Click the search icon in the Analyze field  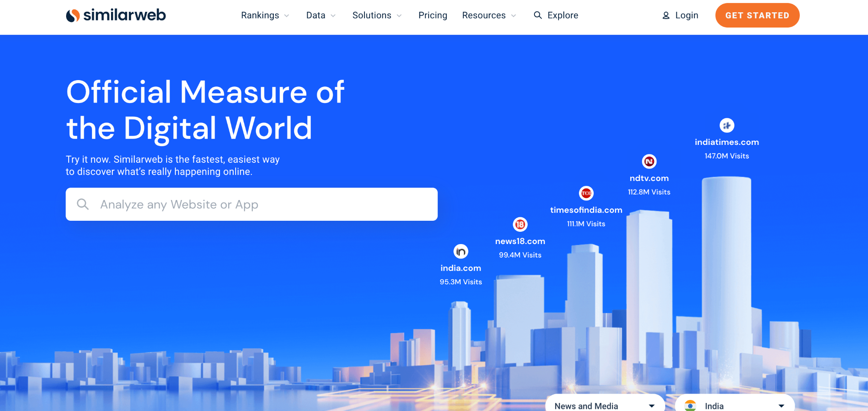[83, 204]
